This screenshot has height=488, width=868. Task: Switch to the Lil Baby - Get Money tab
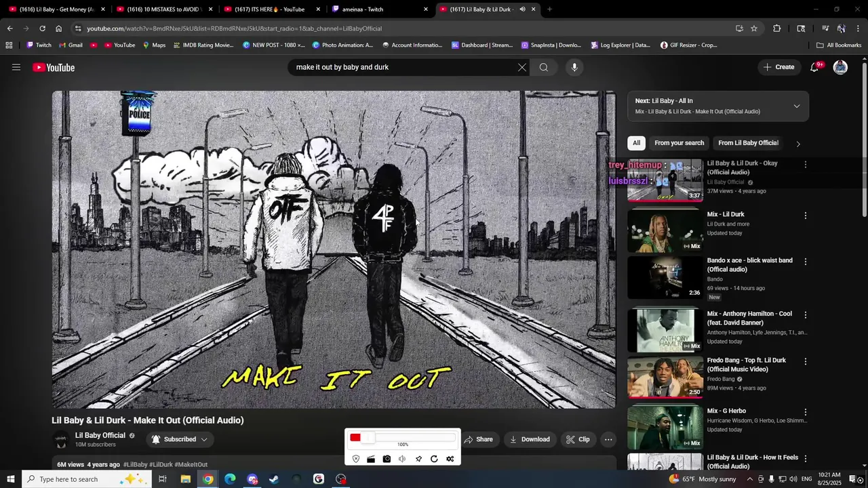(56, 9)
